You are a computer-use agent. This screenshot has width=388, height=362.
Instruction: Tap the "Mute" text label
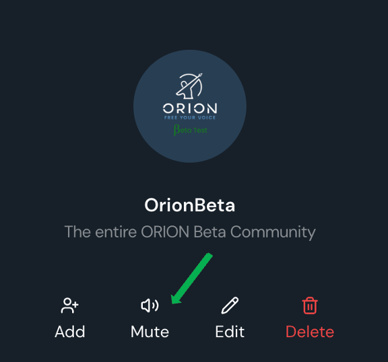150,332
